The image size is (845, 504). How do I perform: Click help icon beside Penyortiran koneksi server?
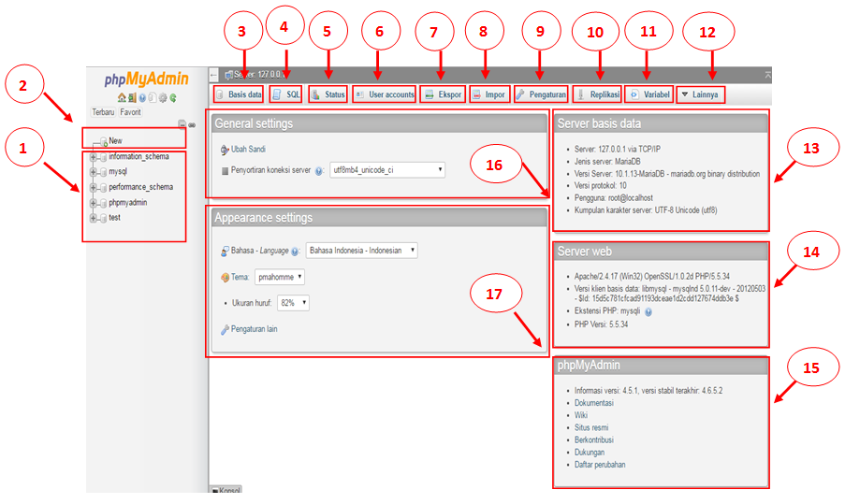pyautogui.click(x=318, y=171)
